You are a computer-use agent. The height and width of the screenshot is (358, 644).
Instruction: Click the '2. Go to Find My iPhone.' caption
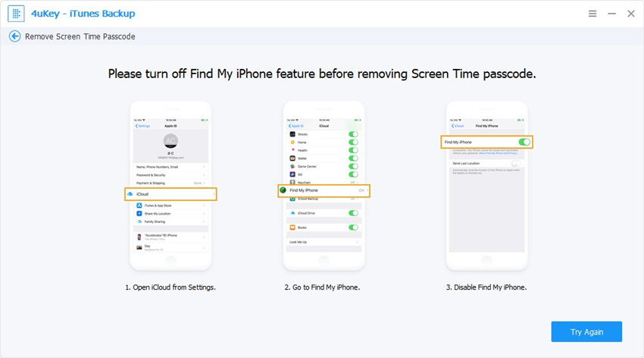(x=323, y=287)
